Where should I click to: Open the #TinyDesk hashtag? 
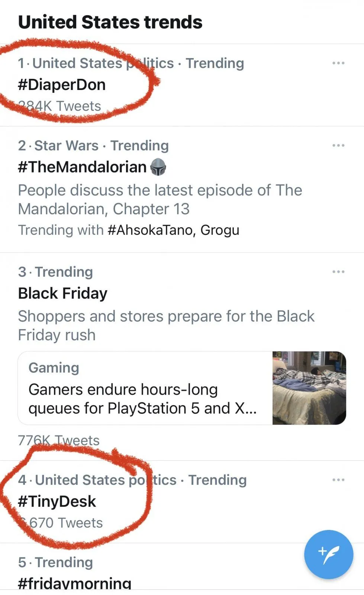point(57,502)
